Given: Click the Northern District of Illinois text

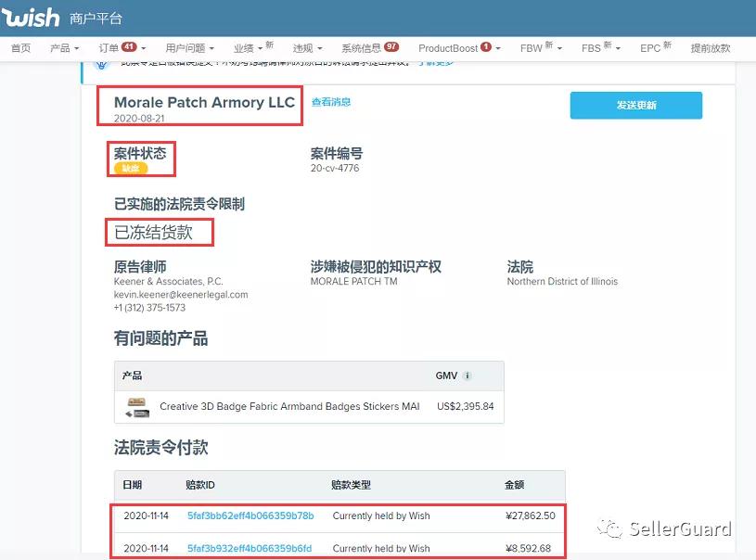Looking at the screenshot, I should click(x=562, y=282).
